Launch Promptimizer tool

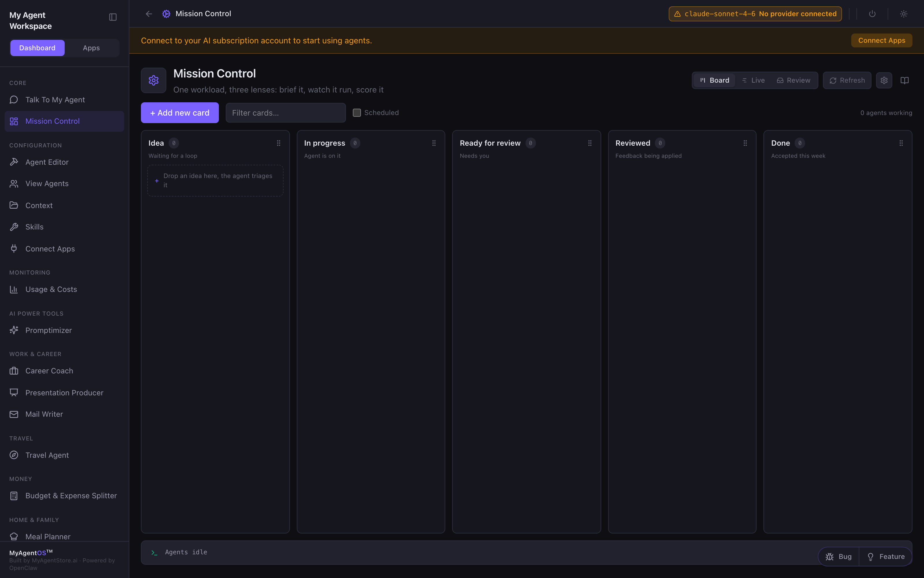pyautogui.click(x=64, y=330)
